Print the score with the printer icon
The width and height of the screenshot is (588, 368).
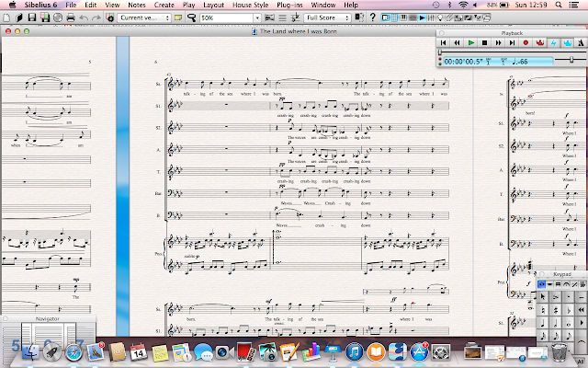(71, 17)
